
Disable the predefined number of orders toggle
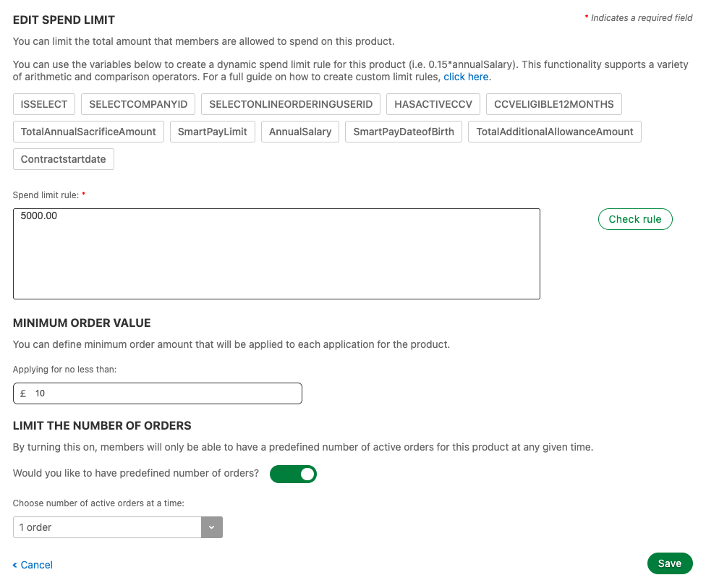293,474
